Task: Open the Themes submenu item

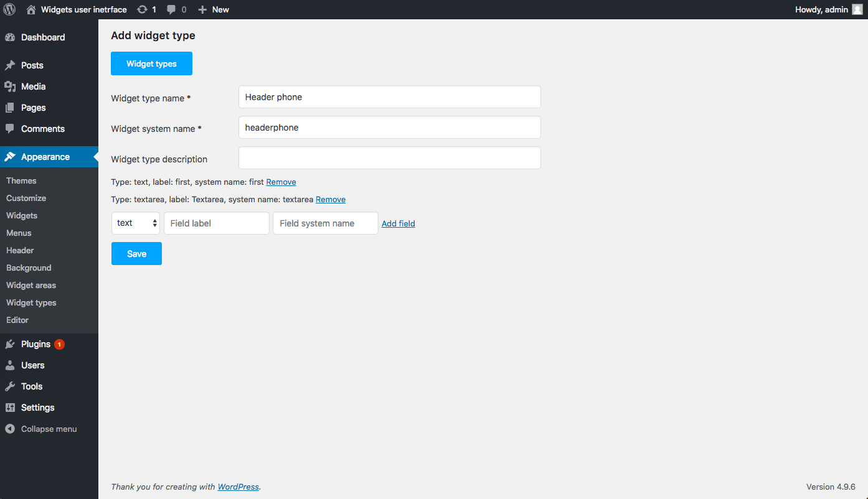Action: (x=21, y=180)
